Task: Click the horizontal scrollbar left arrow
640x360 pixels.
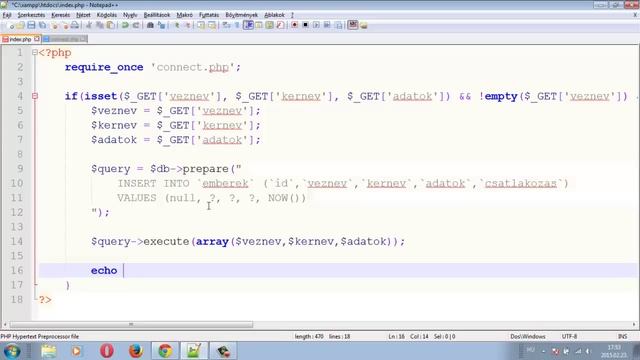Action: point(5,325)
